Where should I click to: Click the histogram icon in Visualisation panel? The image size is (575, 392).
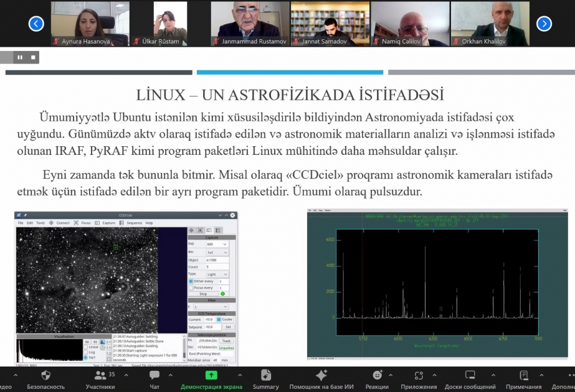click(102, 342)
